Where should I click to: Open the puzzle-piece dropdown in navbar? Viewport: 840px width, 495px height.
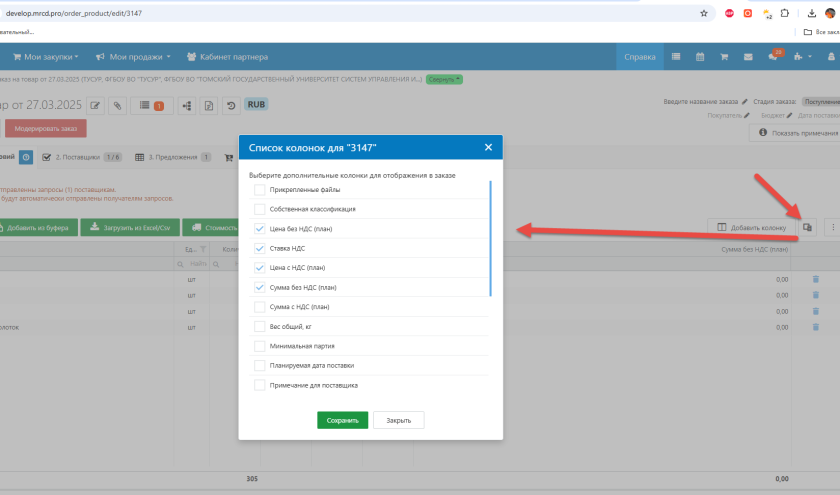pyautogui.click(x=802, y=57)
